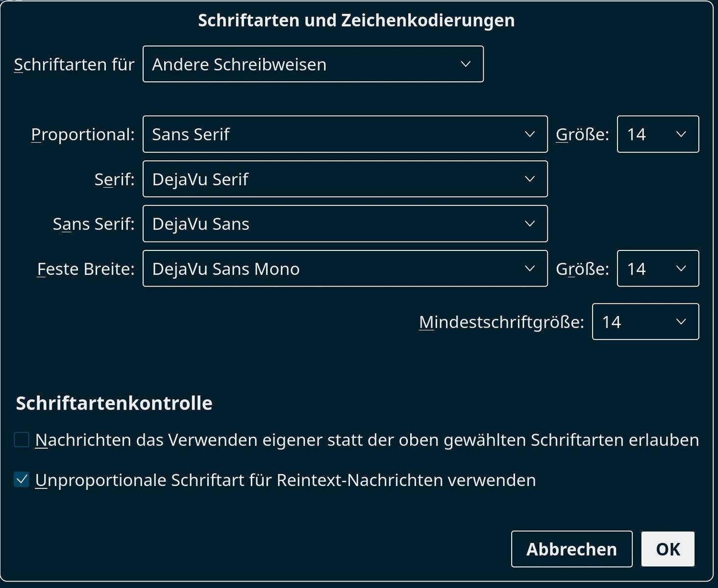Open the 'Schriftarten für' language dropdown

313,64
